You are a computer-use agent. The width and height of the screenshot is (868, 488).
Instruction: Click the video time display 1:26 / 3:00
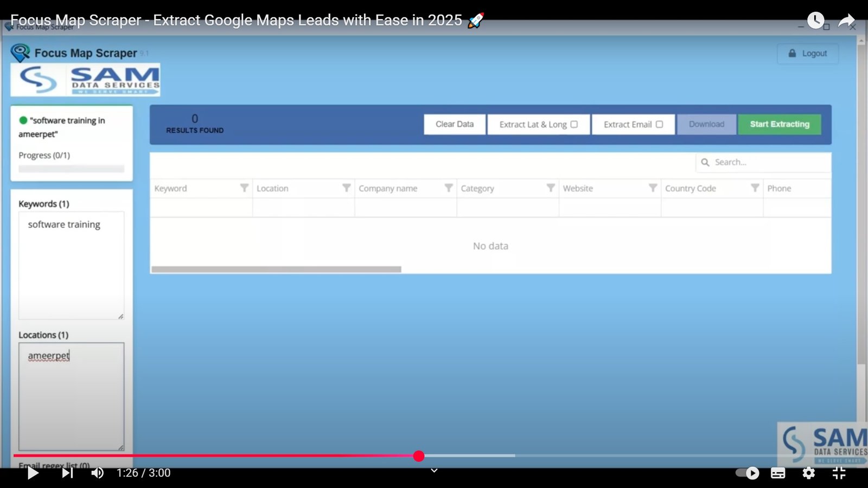tap(144, 473)
